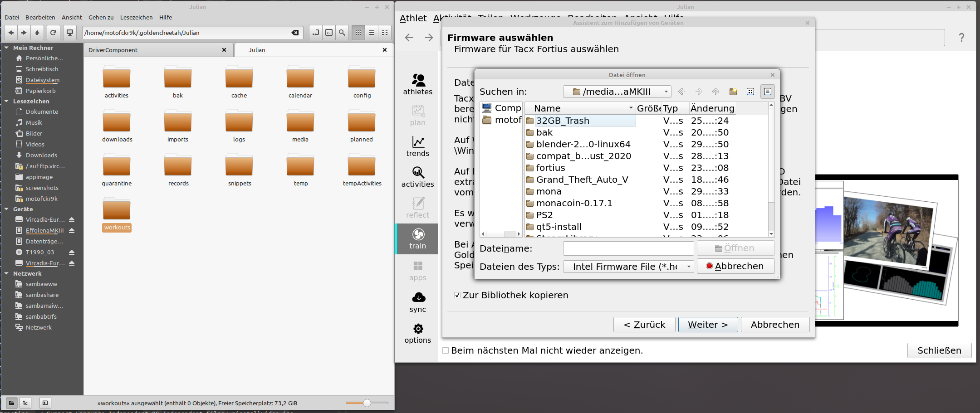Uncheck 'Zur Bibliothek kopieren'
The width and height of the screenshot is (980, 413).
pyautogui.click(x=457, y=295)
